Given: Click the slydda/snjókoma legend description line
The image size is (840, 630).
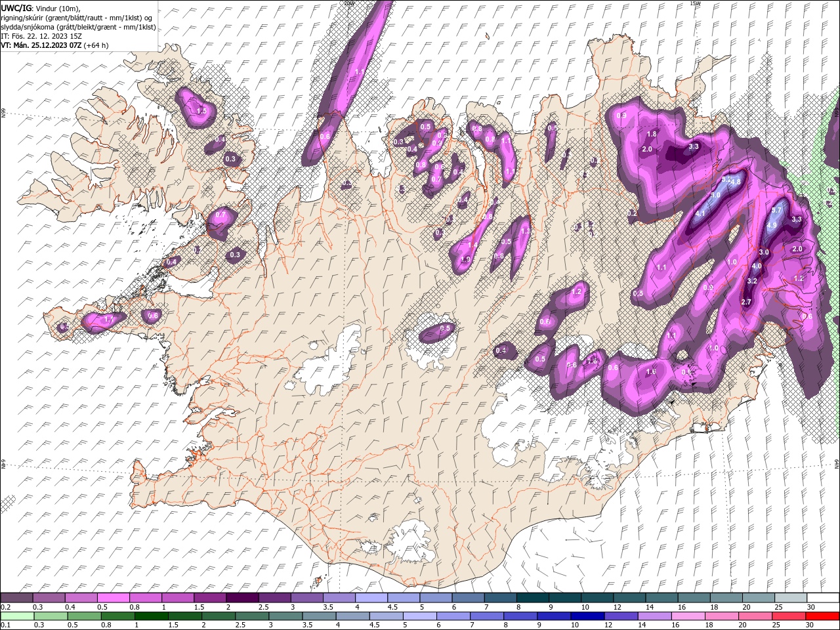Looking at the screenshot, I should (x=78, y=27).
